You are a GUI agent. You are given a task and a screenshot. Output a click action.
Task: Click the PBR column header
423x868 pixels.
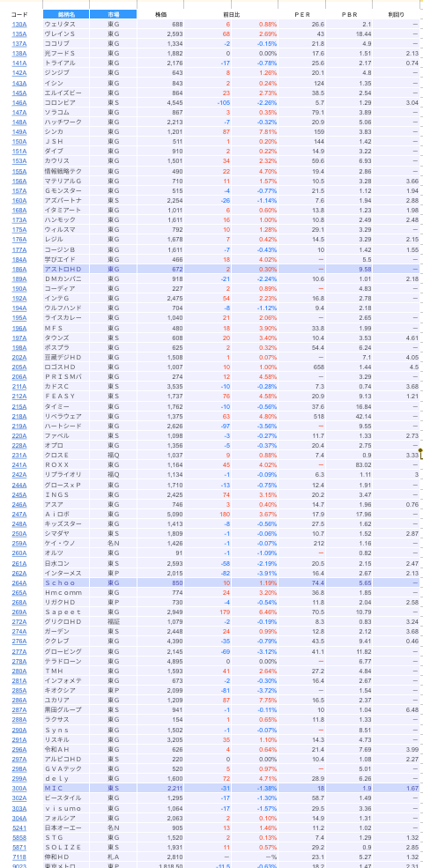coord(349,14)
